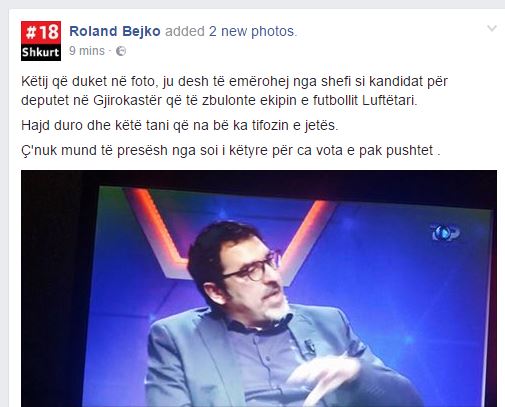Click the word 'Luftëtari' in the post
The height and width of the screenshot is (407, 505).
(x=390, y=100)
